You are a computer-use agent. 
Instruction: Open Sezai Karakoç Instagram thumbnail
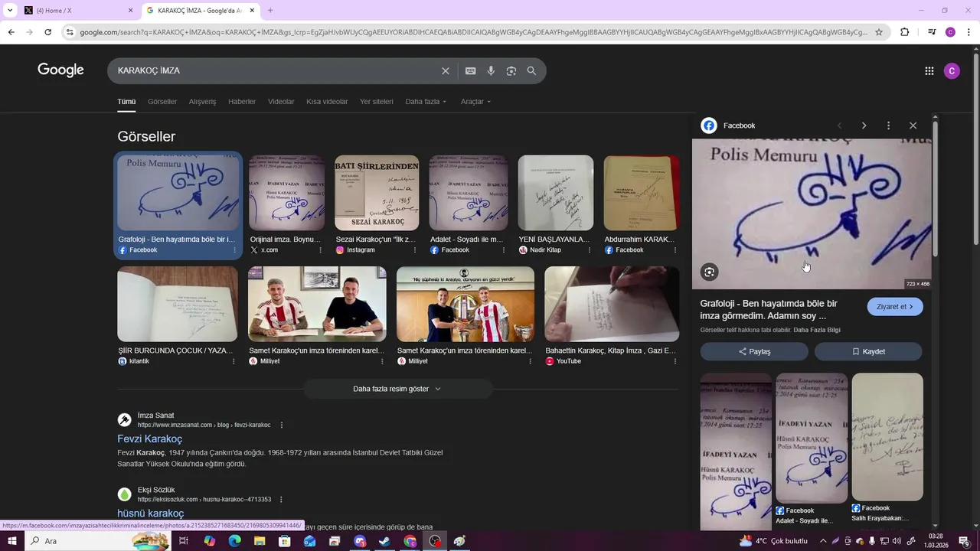point(377,193)
